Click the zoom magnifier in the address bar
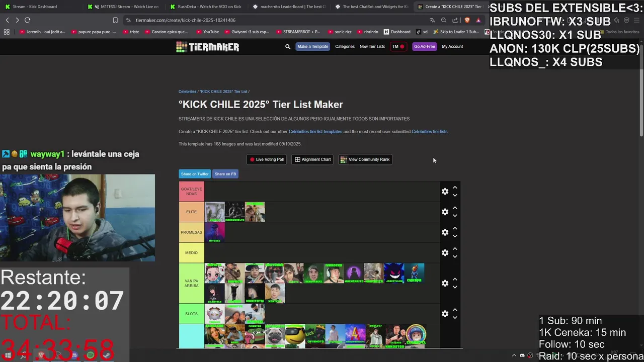This screenshot has width=644, height=362. pyautogui.click(x=444, y=20)
